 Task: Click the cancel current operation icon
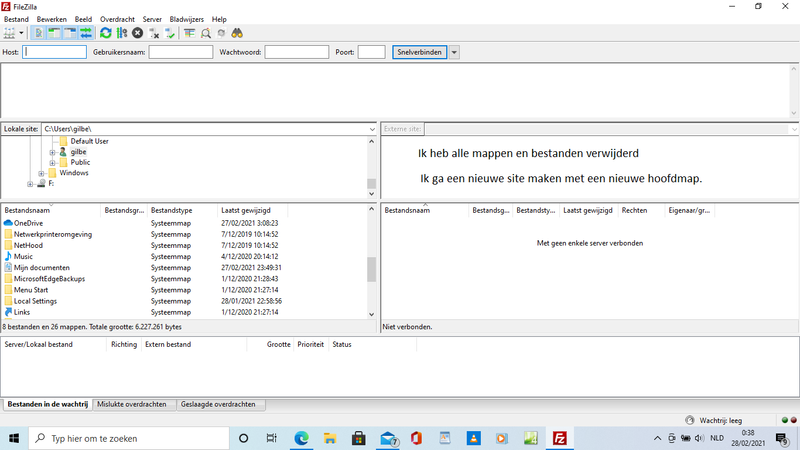click(x=138, y=33)
